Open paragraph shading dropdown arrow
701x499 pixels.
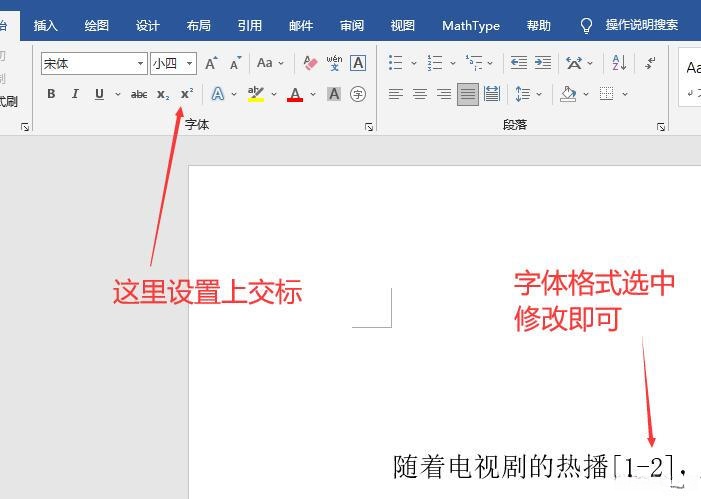coord(586,94)
